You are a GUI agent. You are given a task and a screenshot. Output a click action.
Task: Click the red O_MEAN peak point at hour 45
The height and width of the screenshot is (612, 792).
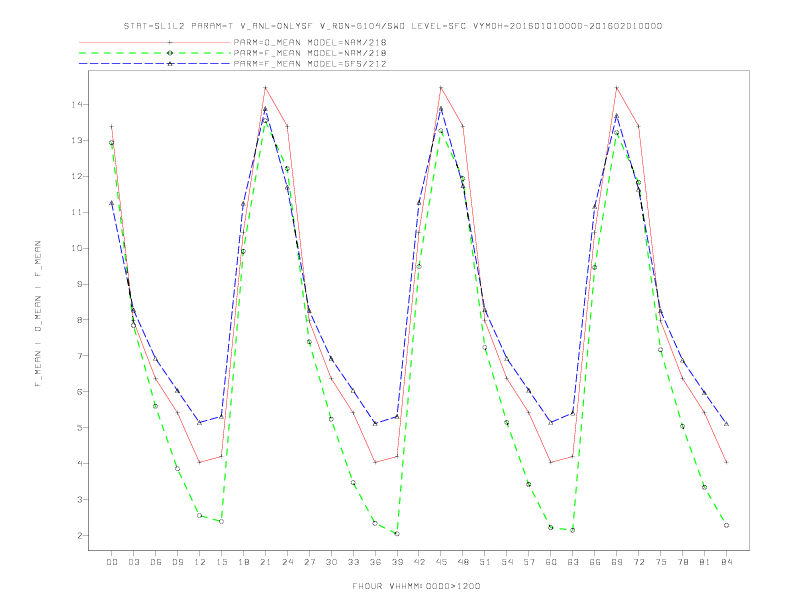(441, 88)
